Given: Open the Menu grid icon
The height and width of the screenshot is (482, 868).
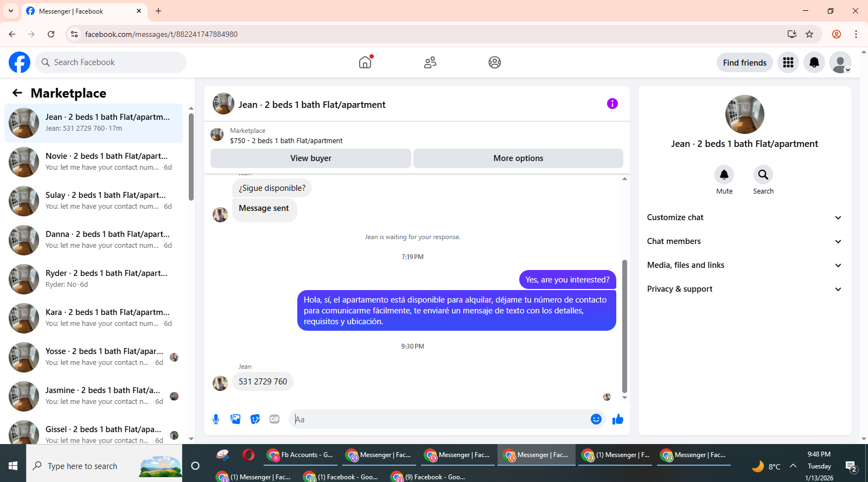Looking at the screenshot, I should tap(788, 62).
